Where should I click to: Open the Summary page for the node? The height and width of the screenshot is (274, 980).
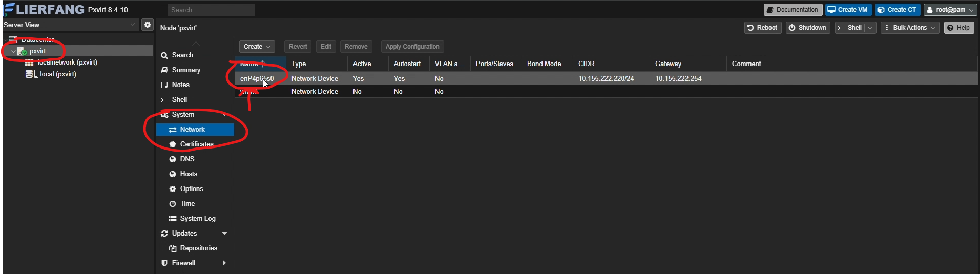(185, 70)
